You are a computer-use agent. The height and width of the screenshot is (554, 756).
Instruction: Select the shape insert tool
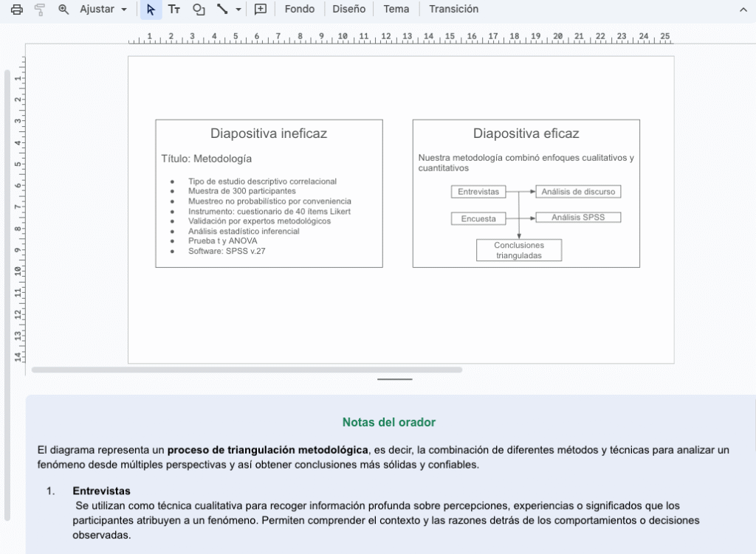coord(198,10)
